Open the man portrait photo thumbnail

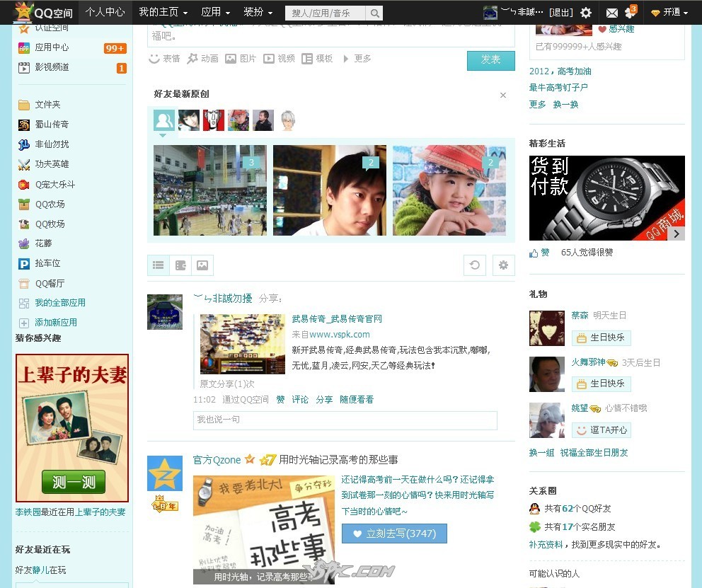coord(330,190)
